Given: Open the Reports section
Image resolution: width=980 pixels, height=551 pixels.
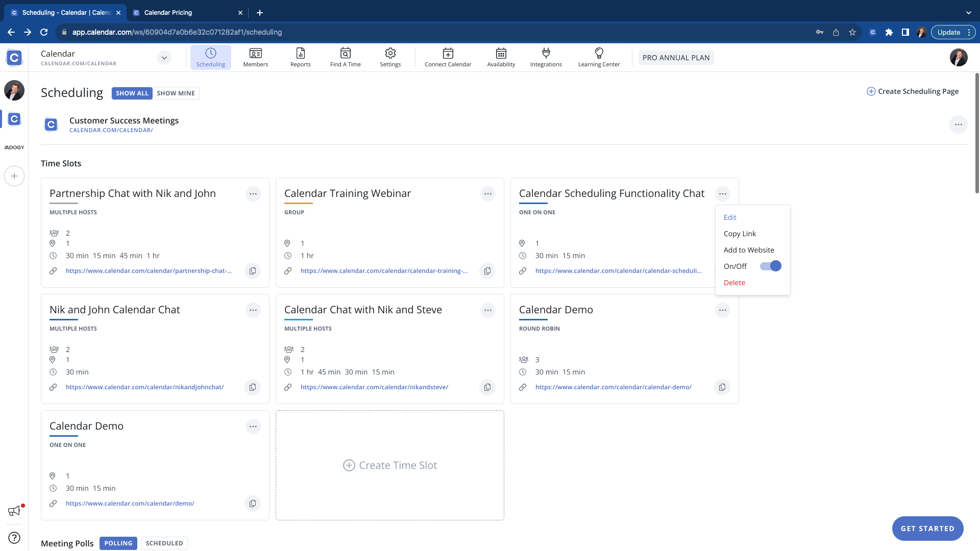Looking at the screenshot, I should pos(300,57).
